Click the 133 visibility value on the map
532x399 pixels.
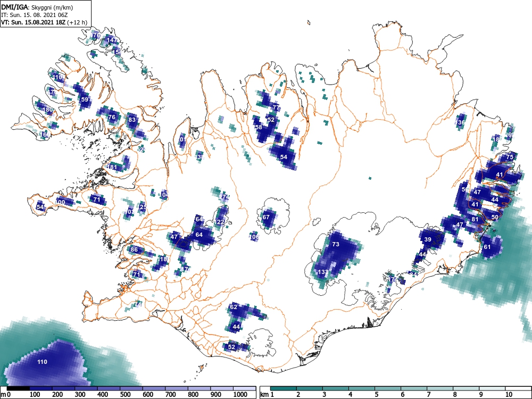tap(323, 272)
